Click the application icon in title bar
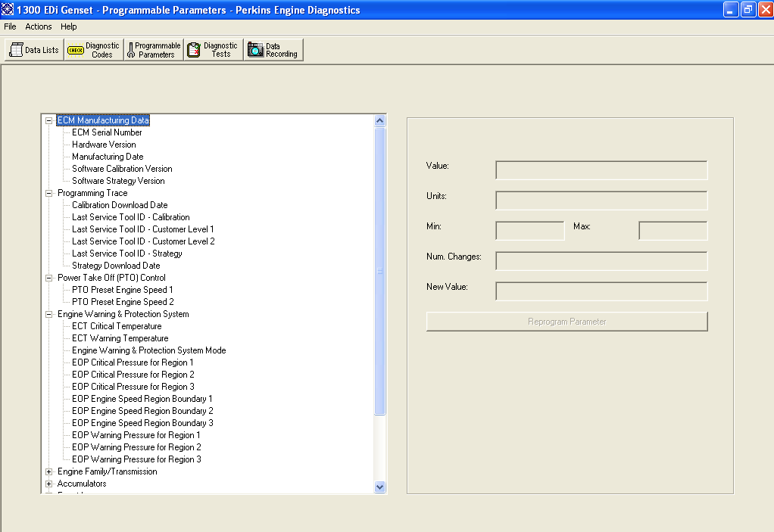 (8, 9)
